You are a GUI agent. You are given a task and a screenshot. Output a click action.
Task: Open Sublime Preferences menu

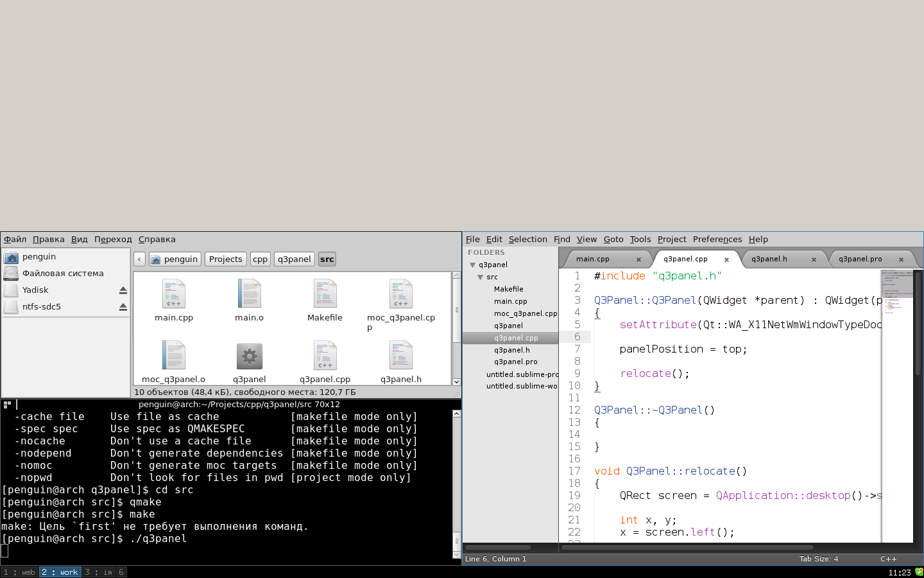point(717,240)
